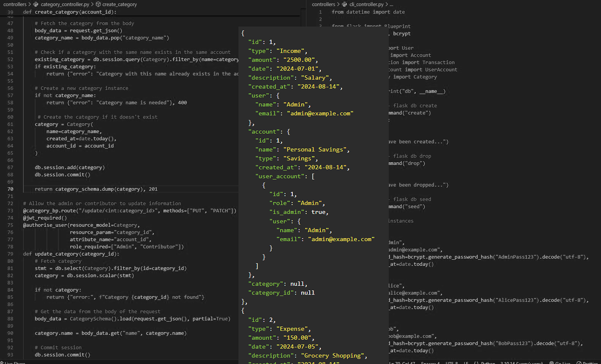Open Live Share from the status bar
The height and width of the screenshot is (364, 601).
(x=14, y=363)
